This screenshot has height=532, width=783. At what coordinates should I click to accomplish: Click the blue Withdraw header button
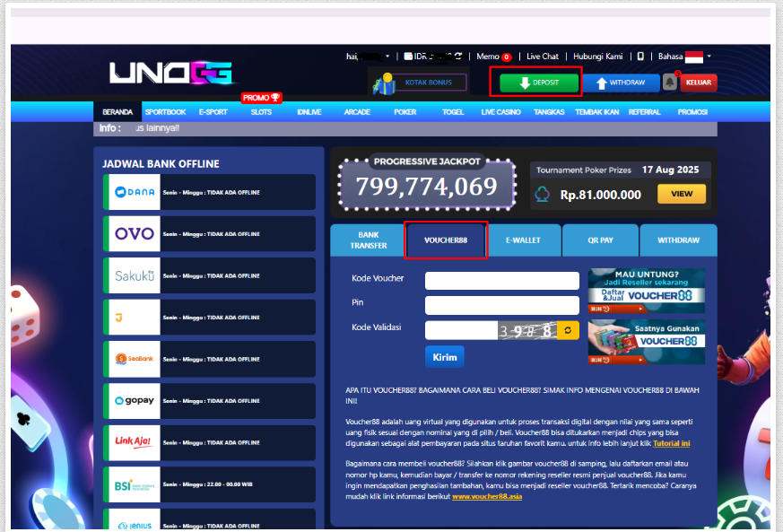622,83
